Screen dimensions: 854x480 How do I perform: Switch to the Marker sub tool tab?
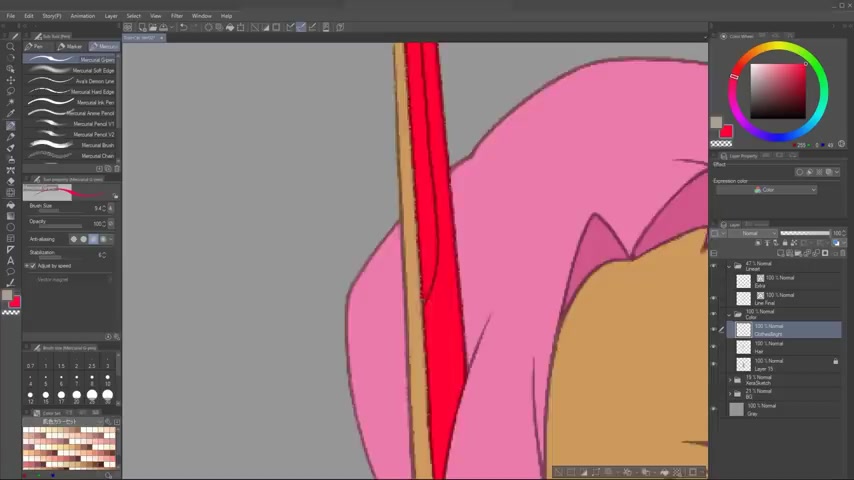point(70,46)
